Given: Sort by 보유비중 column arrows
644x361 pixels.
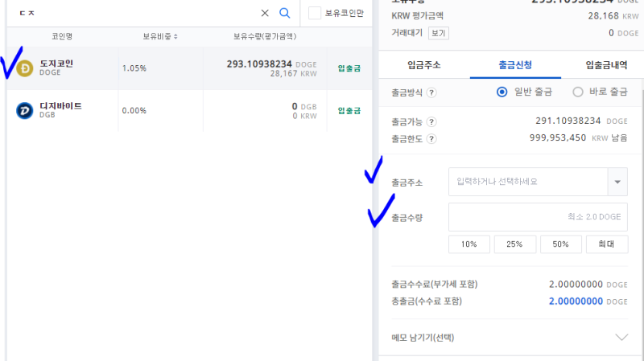Looking at the screenshot, I should click(175, 36).
